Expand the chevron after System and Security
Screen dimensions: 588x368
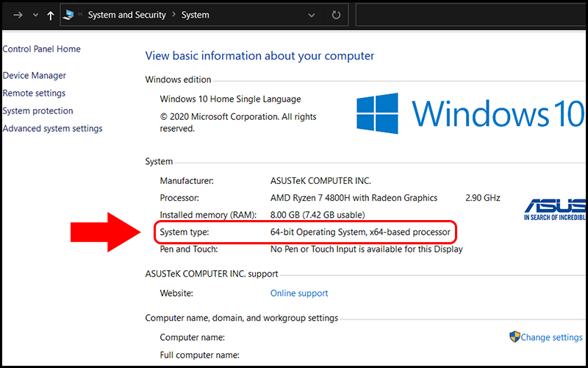(x=173, y=15)
